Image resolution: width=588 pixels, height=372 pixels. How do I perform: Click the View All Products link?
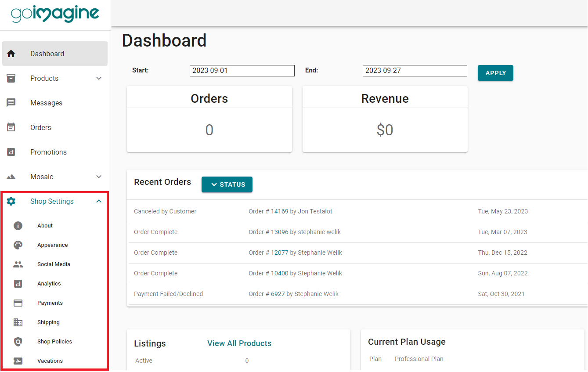(x=239, y=343)
